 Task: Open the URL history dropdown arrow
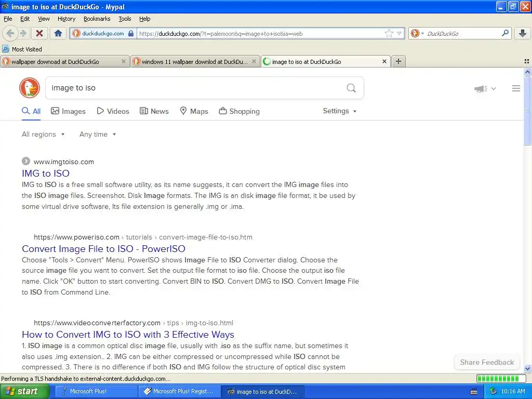point(399,33)
